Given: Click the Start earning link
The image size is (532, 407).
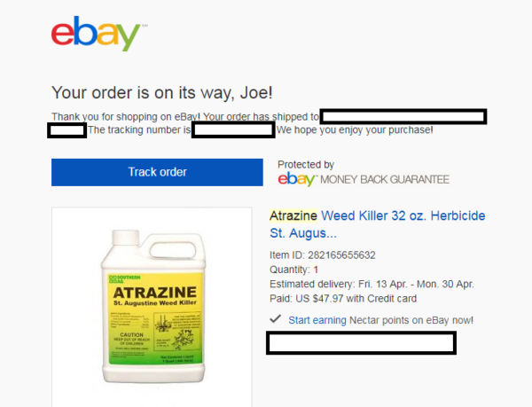Looking at the screenshot, I should tap(317, 320).
